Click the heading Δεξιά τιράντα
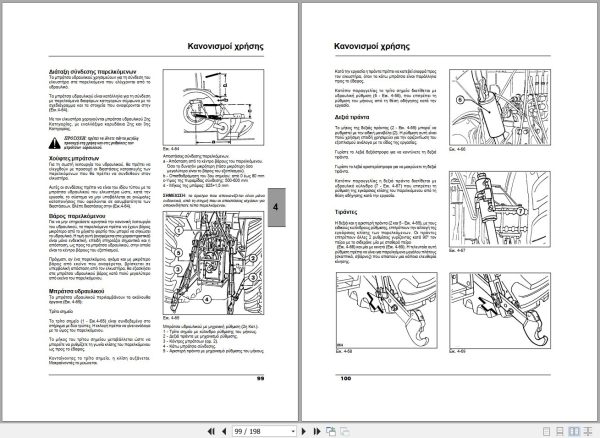600x438 pixels. point(352,117)
